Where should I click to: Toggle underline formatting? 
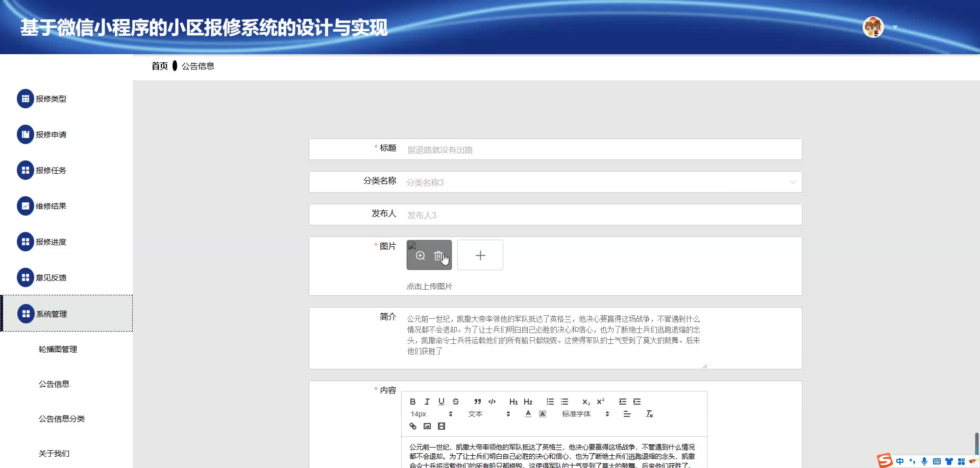[x=442, y=402]
